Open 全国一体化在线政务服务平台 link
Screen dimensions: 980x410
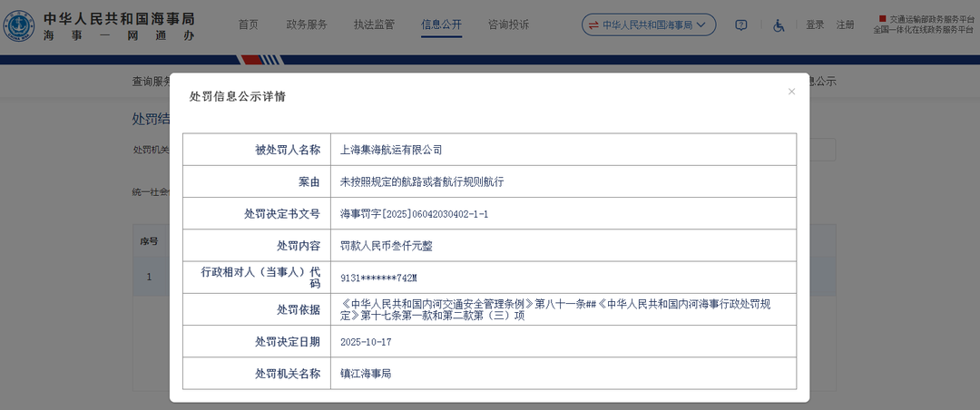pyautogui.click(x=923, y=29)
